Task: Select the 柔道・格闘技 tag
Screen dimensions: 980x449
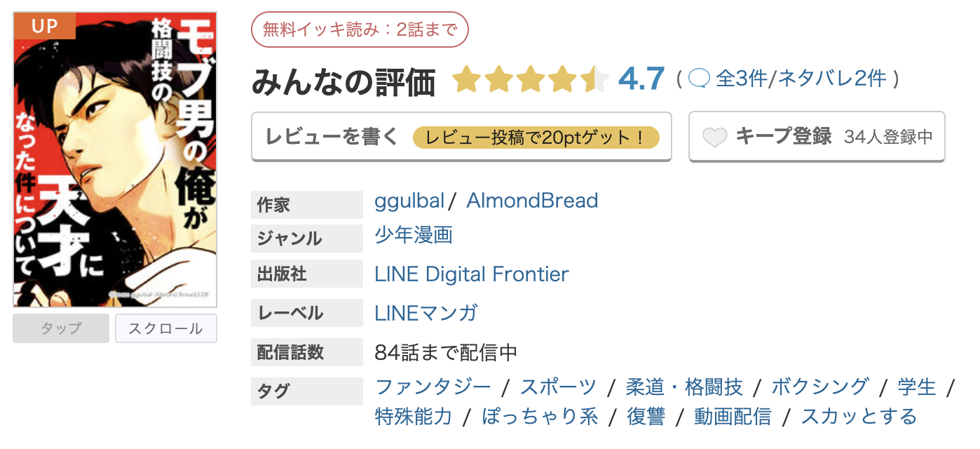Action: coord(683,387)
